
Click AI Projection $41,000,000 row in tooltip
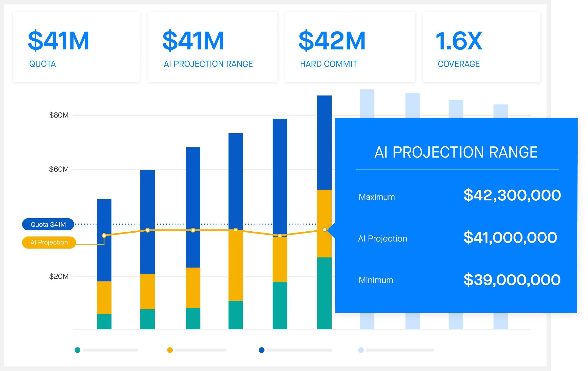510,238
